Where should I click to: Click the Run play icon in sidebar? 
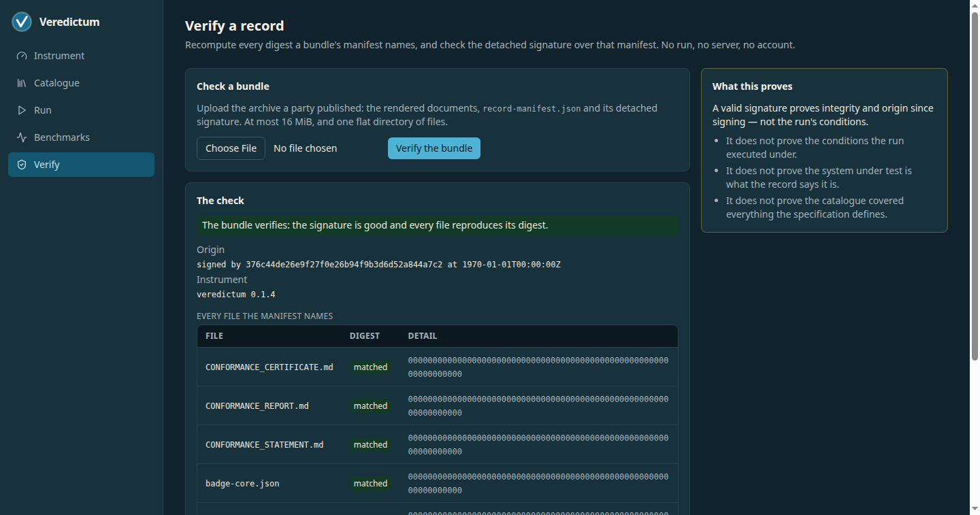tap(22, 110)
